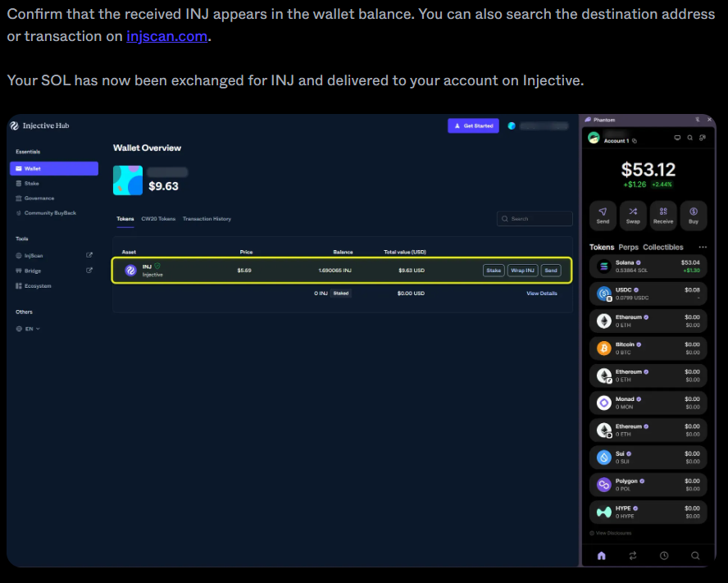
Task: Switch to the Tokens tab in Injective Hub
Action: coord(125,219)
